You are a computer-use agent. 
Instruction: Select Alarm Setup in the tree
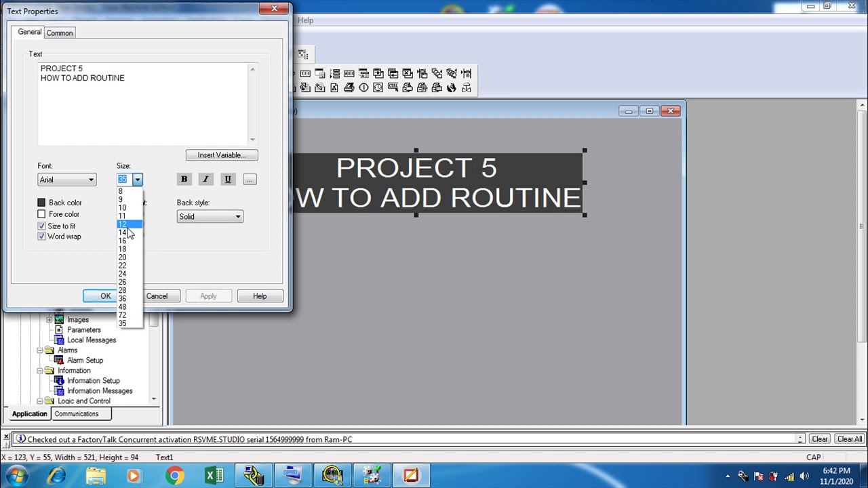click(85, 360)
